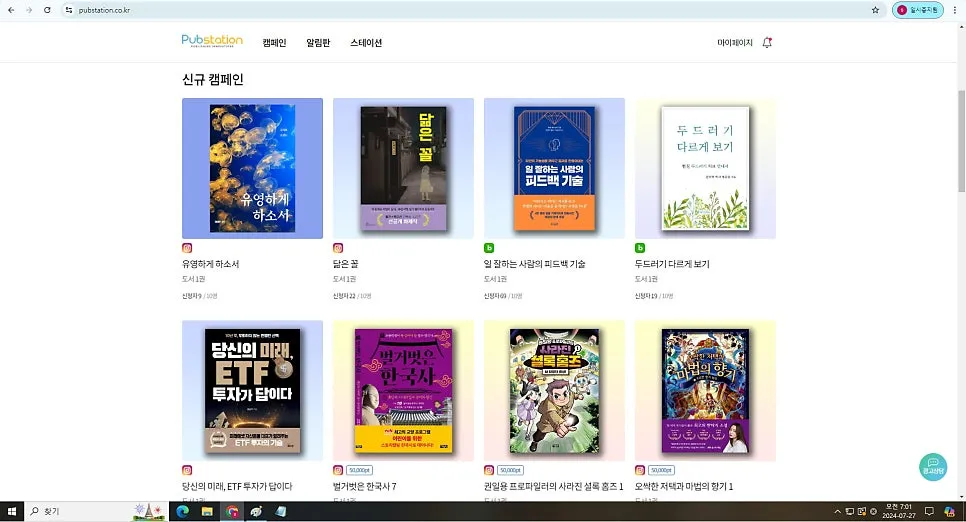
Task: Click 50,000pt badge for 마법의 향기
Action: (x=661, y=470)
